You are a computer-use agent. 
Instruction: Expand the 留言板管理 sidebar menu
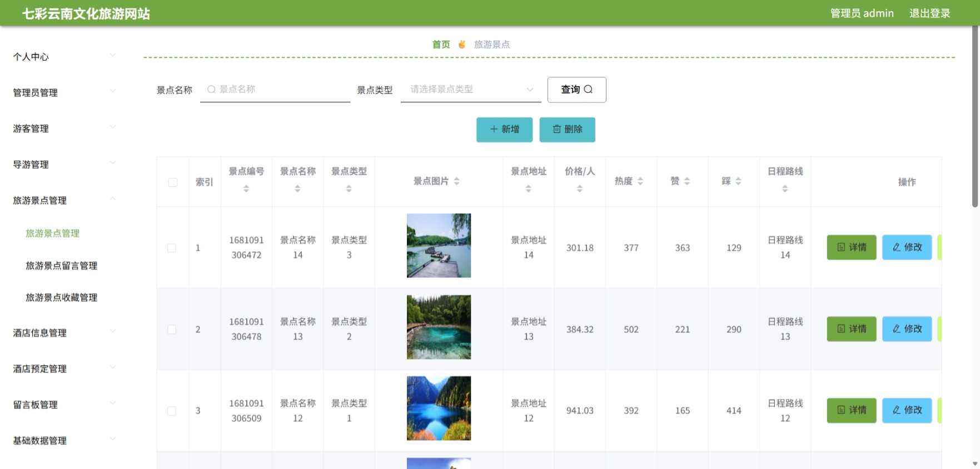click(x=64, y=405)
